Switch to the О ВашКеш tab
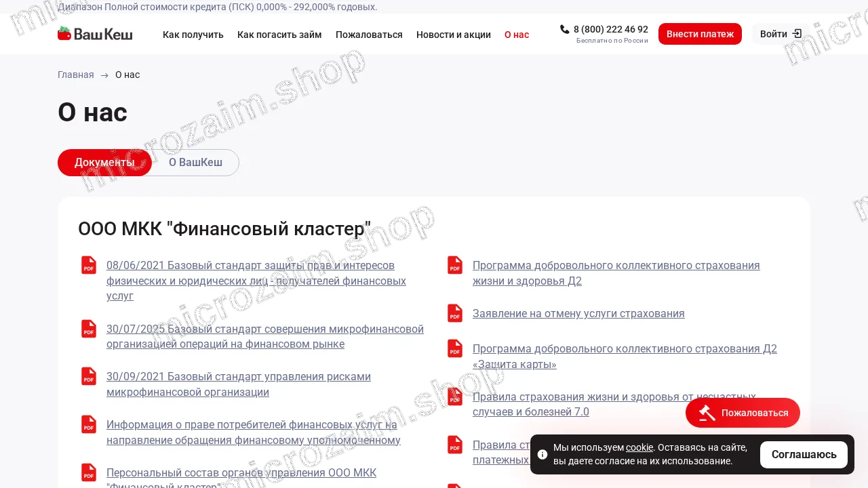This screenshot has width=868, height=488. [x=195, y=163]
